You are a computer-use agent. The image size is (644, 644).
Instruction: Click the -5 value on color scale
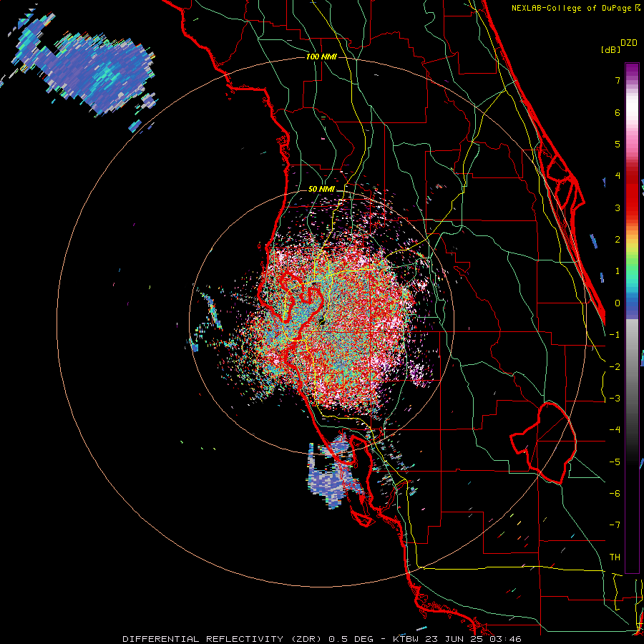pyautogui.click(x=615, y=462)
